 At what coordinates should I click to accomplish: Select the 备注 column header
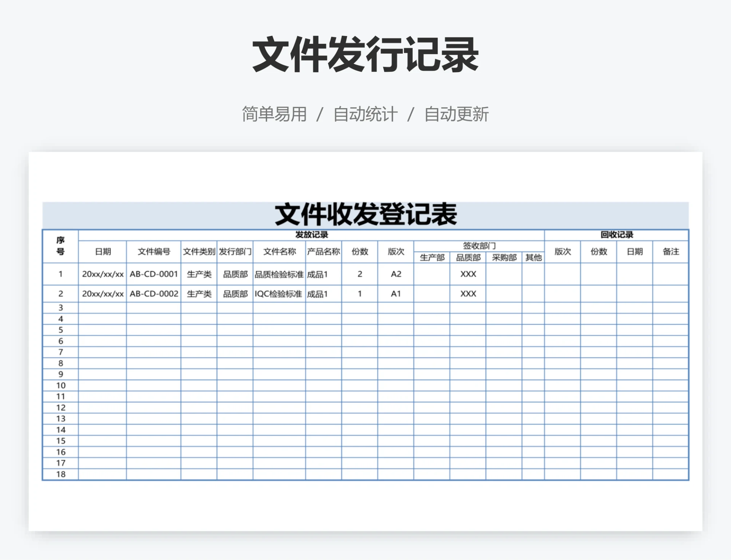(x=671, y=252)
